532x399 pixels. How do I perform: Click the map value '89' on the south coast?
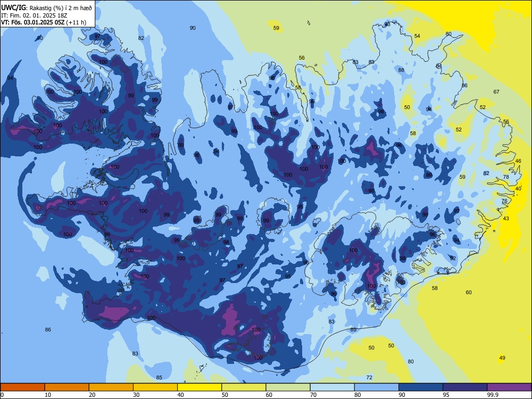(x=354, y=329)
